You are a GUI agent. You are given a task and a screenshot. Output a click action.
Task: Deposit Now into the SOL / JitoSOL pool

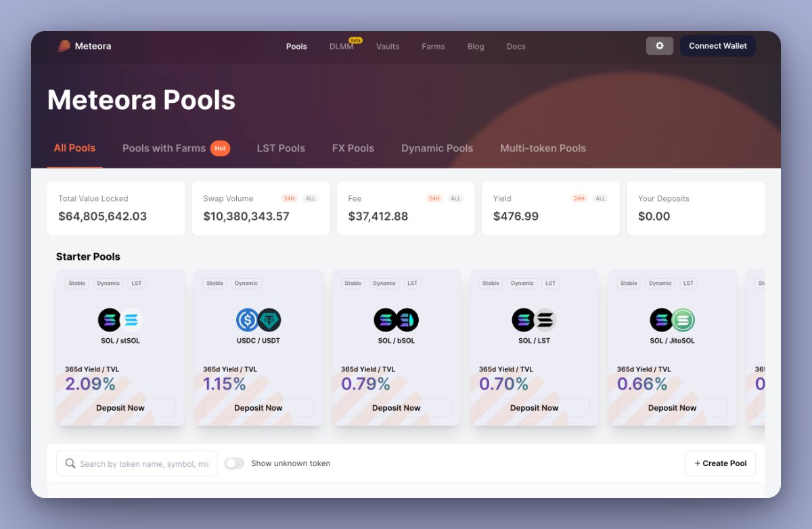point(673,408)
